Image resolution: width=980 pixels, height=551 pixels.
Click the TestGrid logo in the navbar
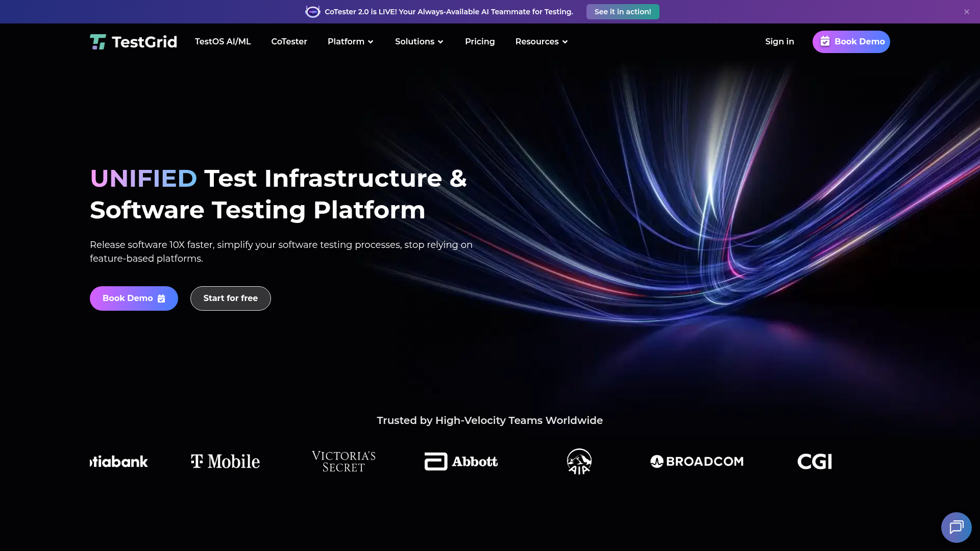click(133, 41)
